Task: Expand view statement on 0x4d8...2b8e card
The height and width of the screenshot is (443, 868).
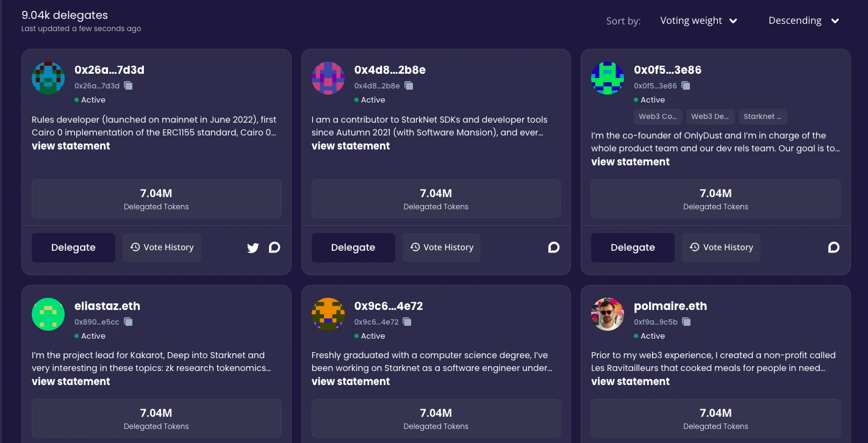Action: tap(351, 146)
